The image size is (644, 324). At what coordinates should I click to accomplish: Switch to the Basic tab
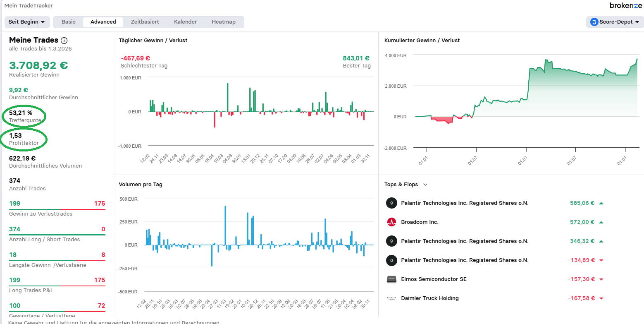(x=69, y=22)
